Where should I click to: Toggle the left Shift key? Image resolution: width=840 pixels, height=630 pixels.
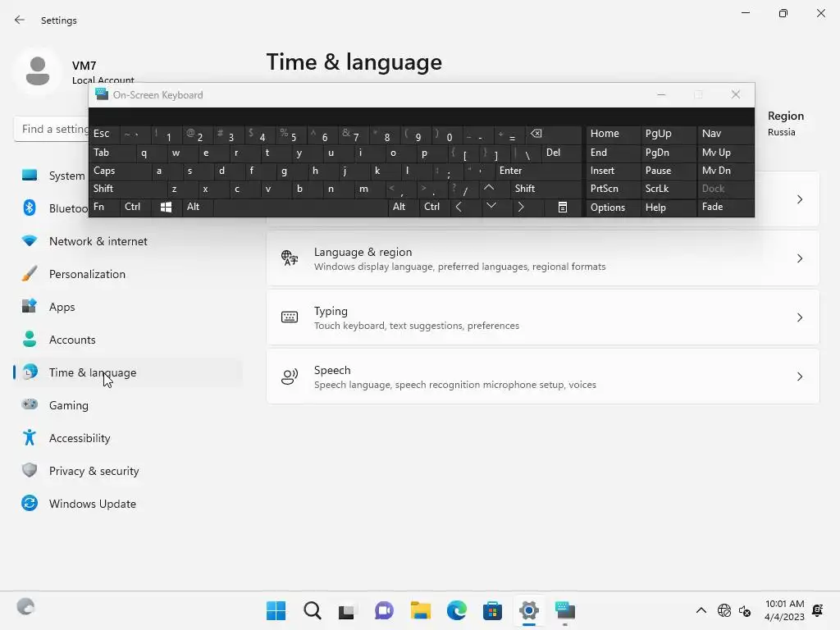tap(127, 189)
